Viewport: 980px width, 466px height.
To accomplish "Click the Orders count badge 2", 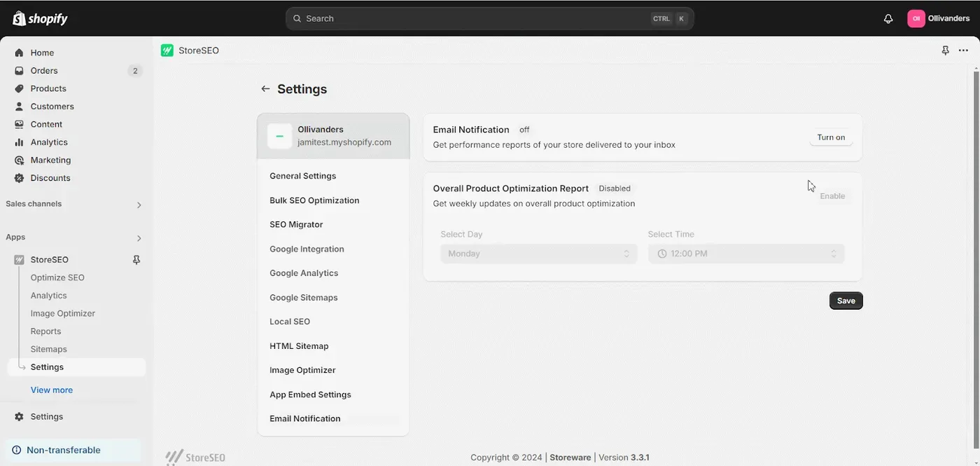I will (x=135, y=71).
